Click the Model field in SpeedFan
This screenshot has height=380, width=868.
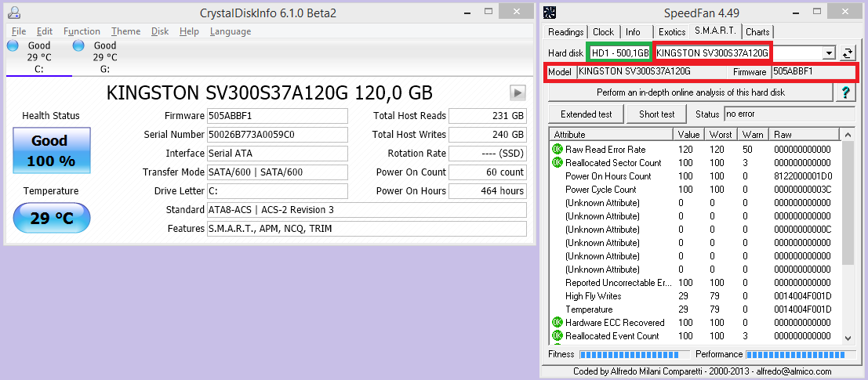point(652,72)
